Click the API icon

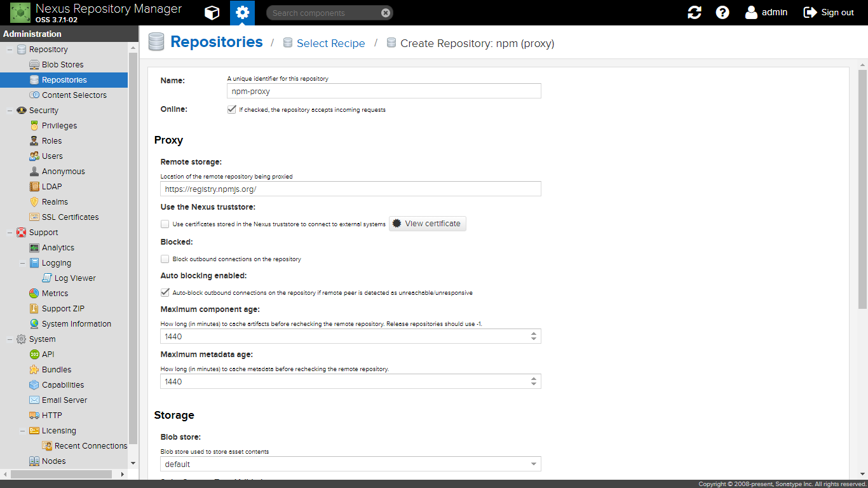(34, 355)
